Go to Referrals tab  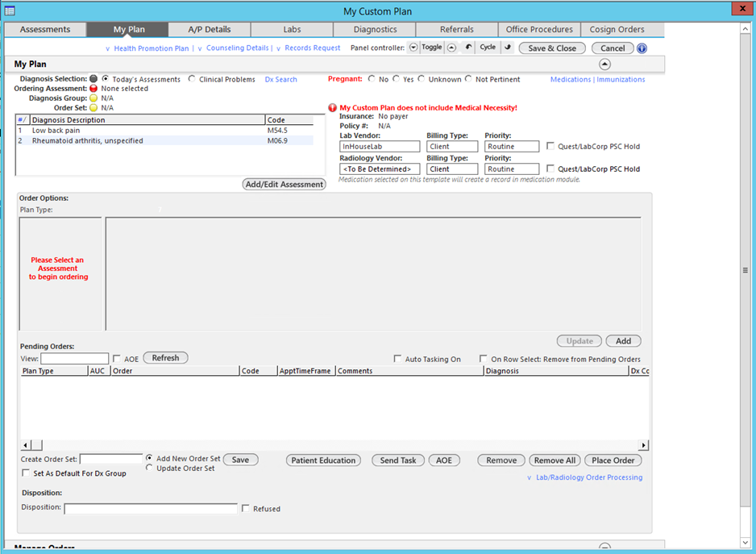[457, 30]
